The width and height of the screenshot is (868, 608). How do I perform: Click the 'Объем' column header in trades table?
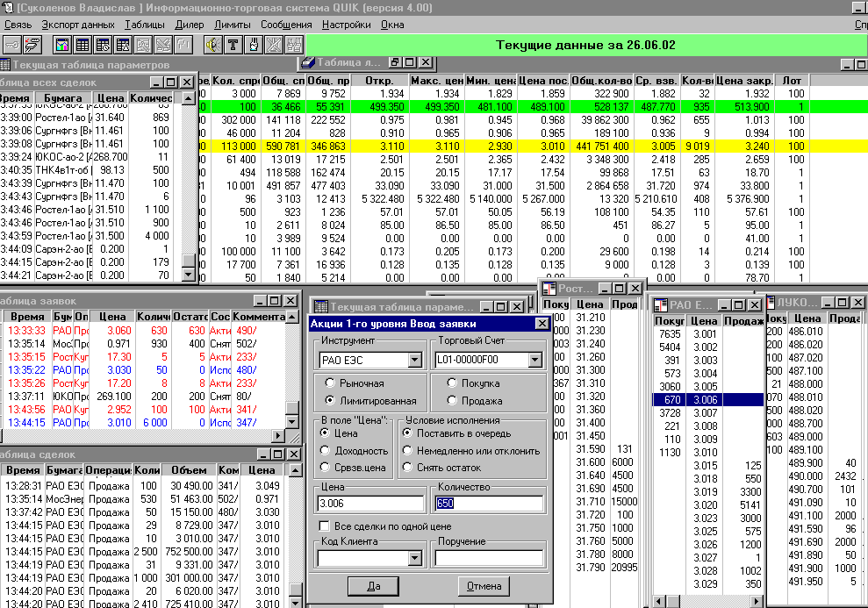pos(189,469)
